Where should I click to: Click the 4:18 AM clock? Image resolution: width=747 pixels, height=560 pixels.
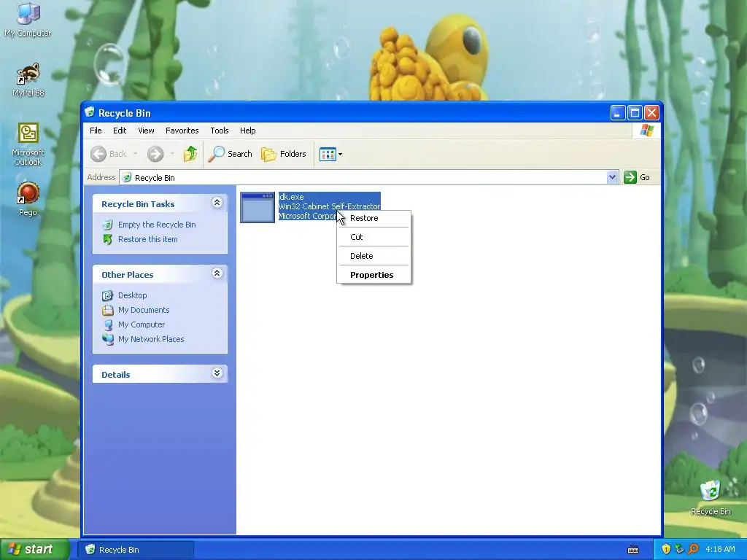point(720,550)
